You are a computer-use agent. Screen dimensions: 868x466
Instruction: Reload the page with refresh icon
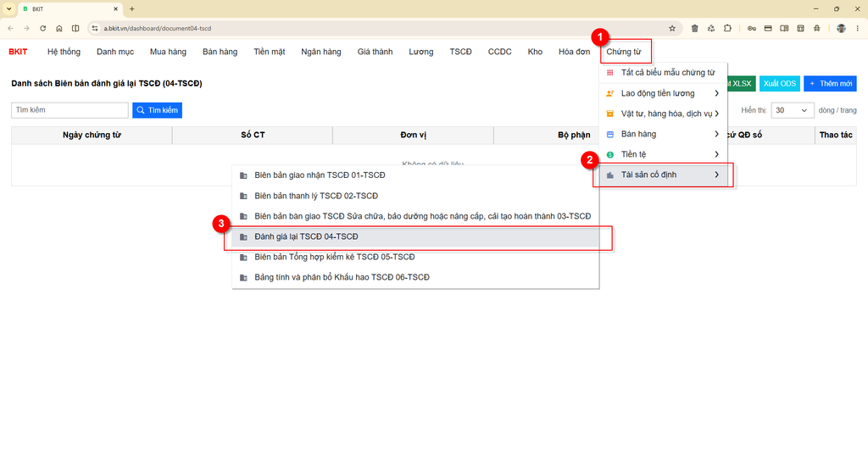[42, 28]
